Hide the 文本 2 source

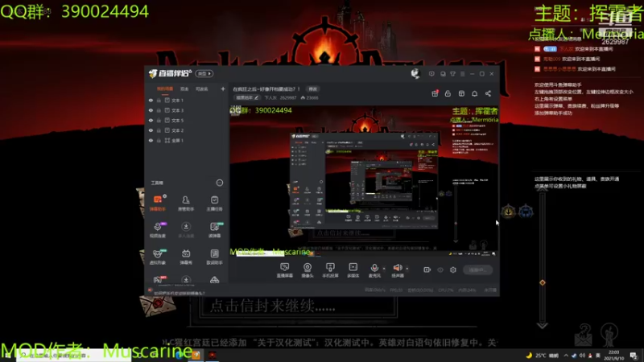[151, 130]
